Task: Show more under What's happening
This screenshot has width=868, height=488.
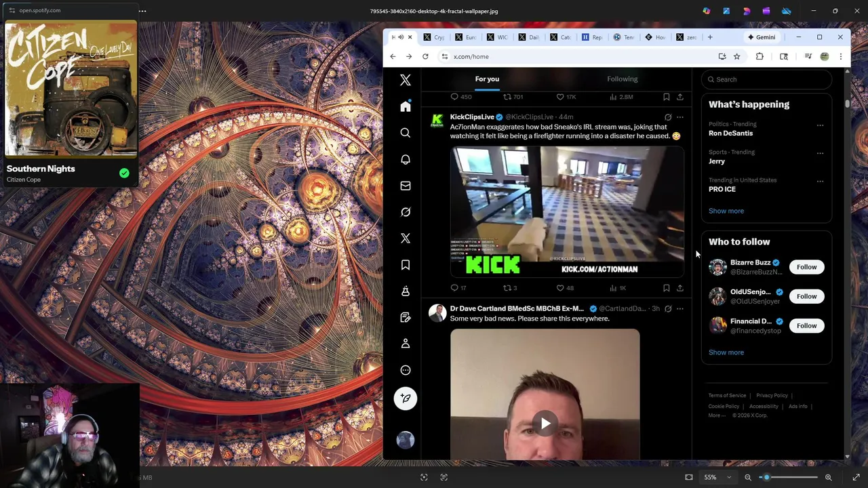Action: tap(726, 211)
